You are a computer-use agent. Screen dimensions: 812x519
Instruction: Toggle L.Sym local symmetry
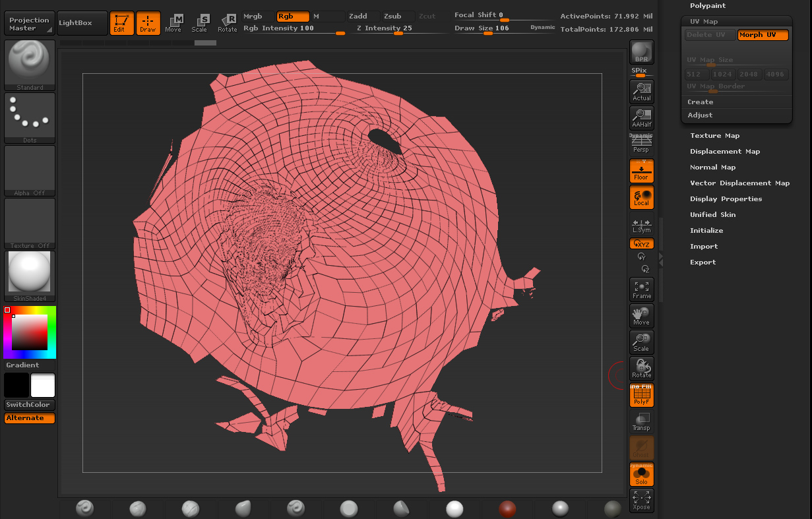[x=642, y=226]
